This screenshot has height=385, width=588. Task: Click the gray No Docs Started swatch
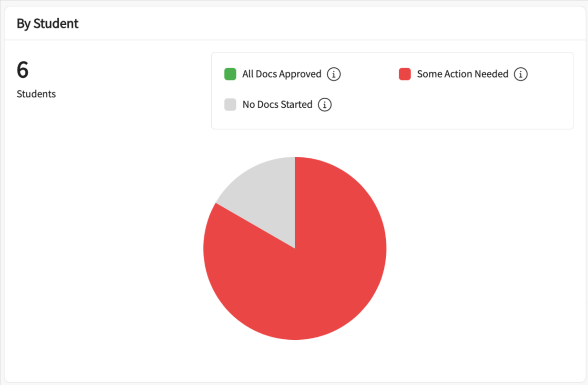pos(230,105)
